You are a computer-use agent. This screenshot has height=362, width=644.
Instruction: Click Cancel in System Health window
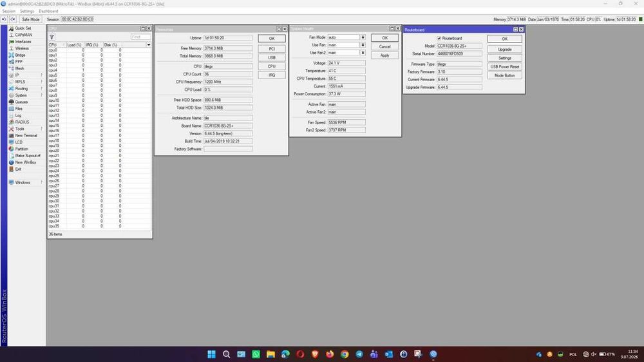click(x=384, y=47)
